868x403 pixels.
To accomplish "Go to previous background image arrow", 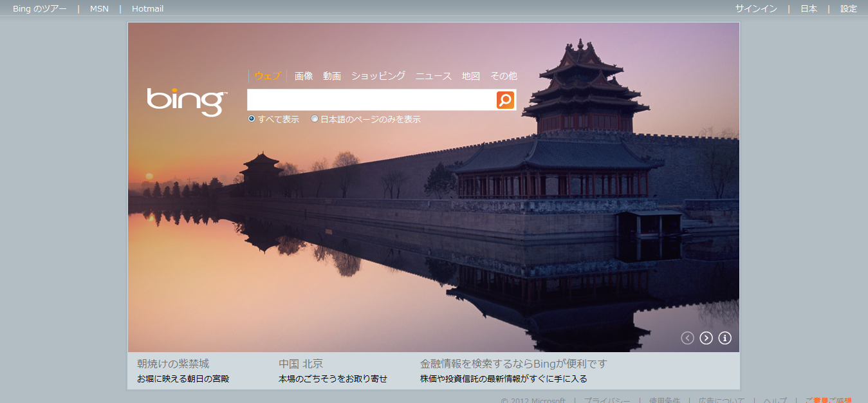I will tap(687, 338).
